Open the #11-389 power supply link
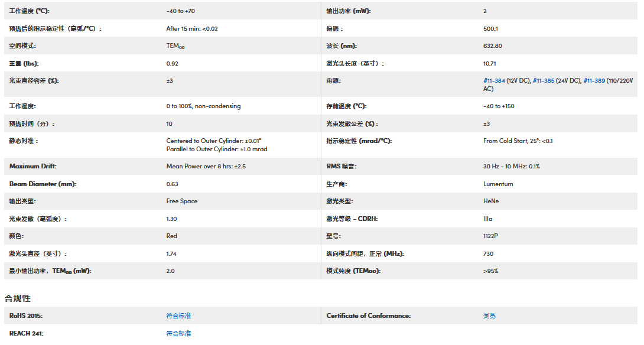Screen dimensions: 644x345 (594, 81)
